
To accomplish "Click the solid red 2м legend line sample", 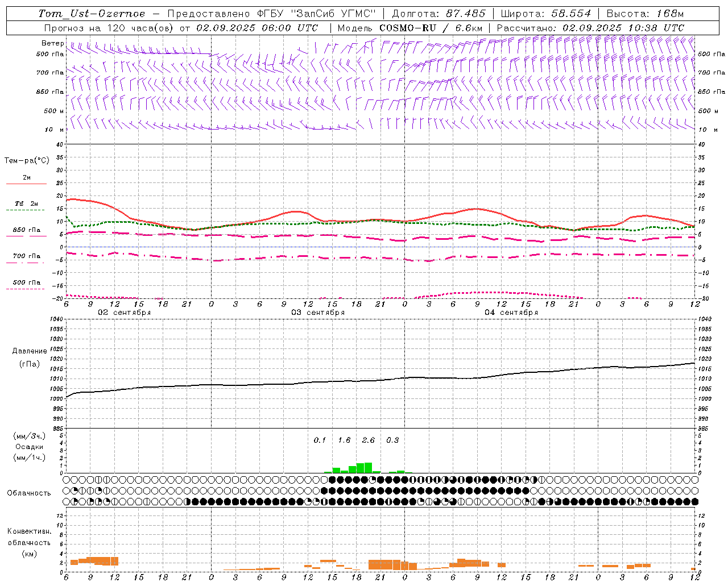I will point(26,184).
